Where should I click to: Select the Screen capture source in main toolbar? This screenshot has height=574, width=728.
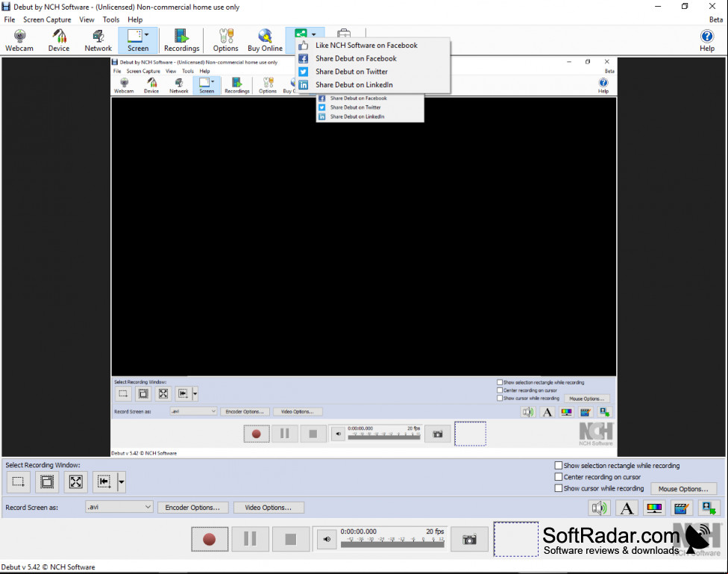[138, 40]
